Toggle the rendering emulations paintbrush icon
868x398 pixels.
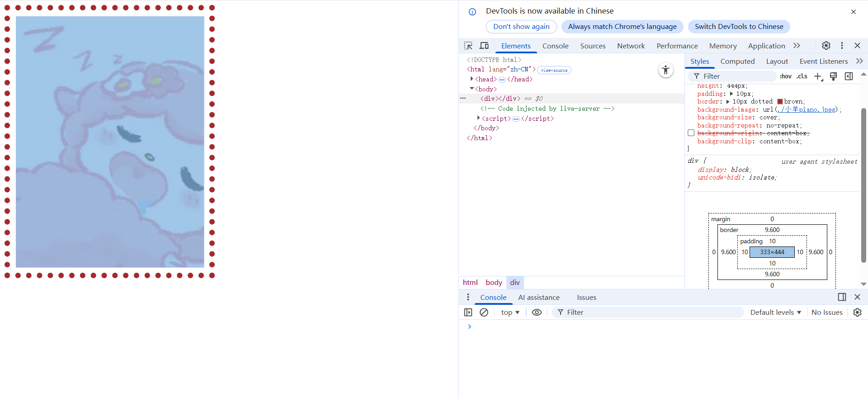[x=834, y=76]
